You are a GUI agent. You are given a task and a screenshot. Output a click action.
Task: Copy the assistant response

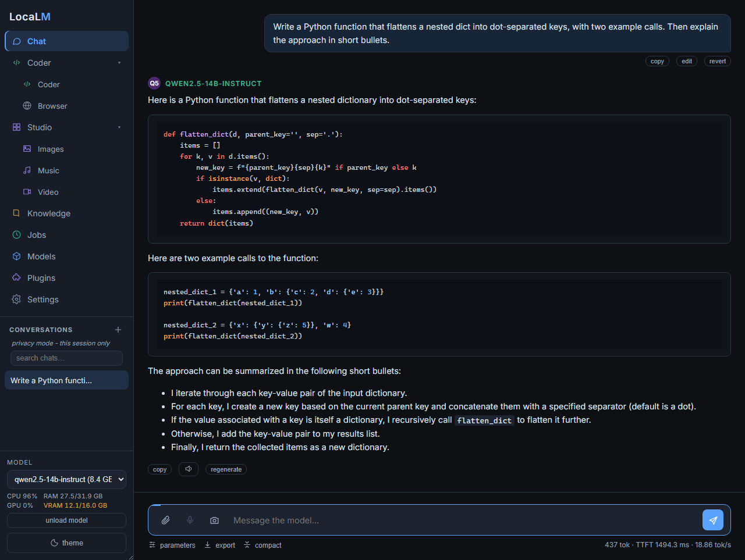159,469
